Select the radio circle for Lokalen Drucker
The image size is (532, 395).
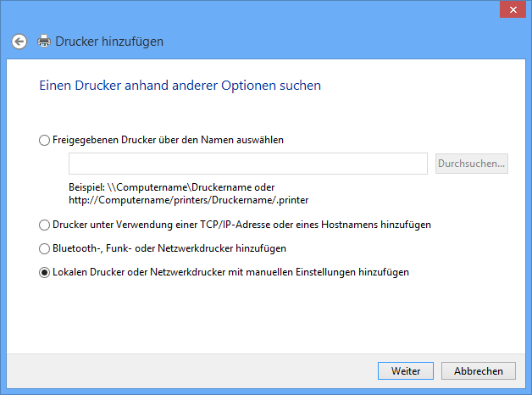coord(44,272)
